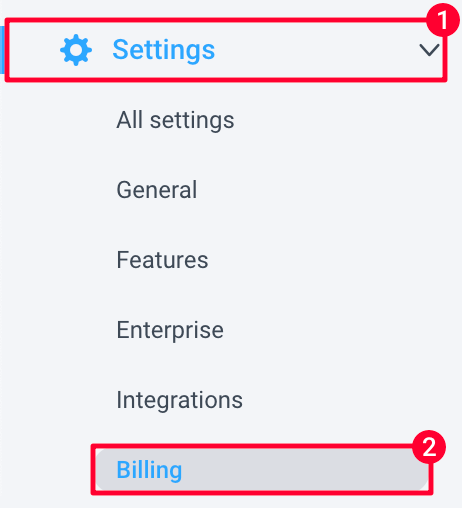Toggle the Settings section dropdown arrow
The image size is (462, 508).
[429, 50]
